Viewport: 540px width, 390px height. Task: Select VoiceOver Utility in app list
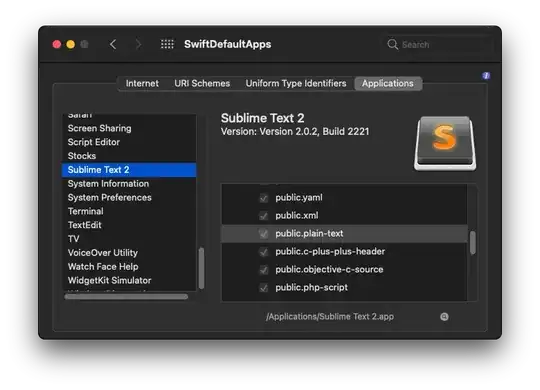point(129,253)
